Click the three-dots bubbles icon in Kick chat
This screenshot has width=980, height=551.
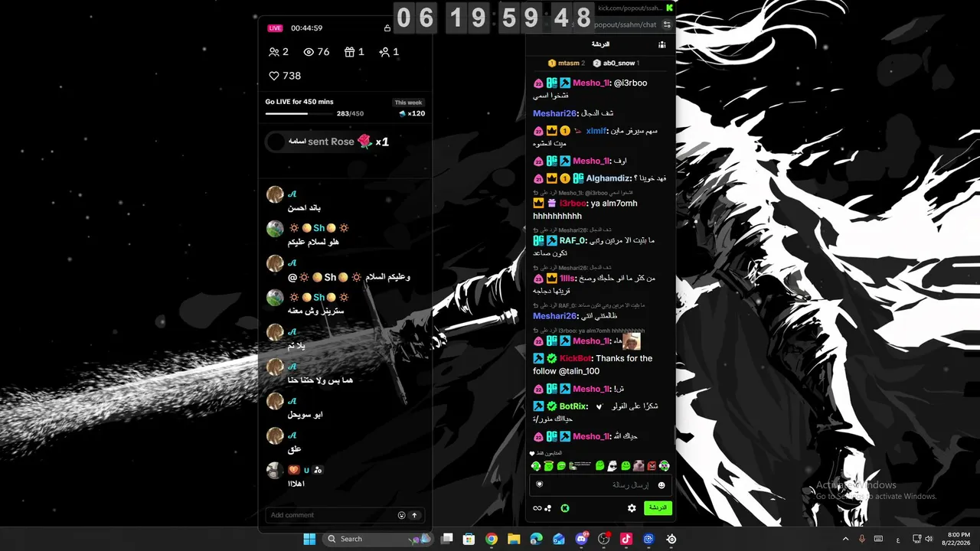click(x=547, y=508)
